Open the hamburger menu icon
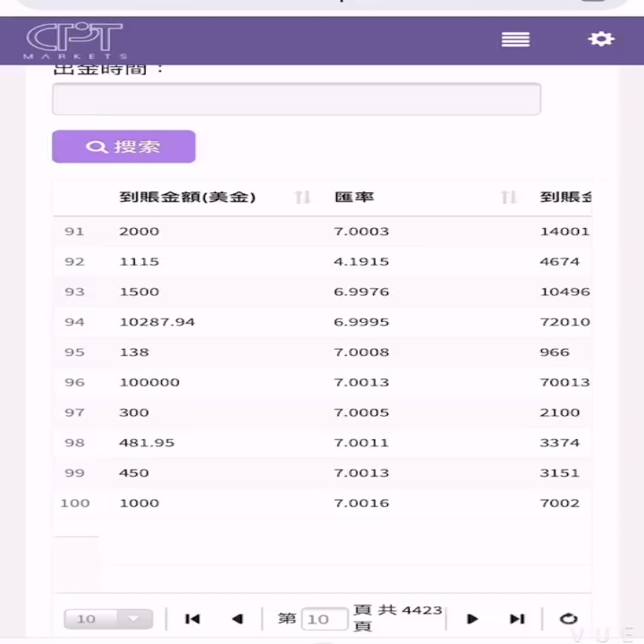Image resolution: width=644 pixels, height=644 pixels. pos(515,40)
